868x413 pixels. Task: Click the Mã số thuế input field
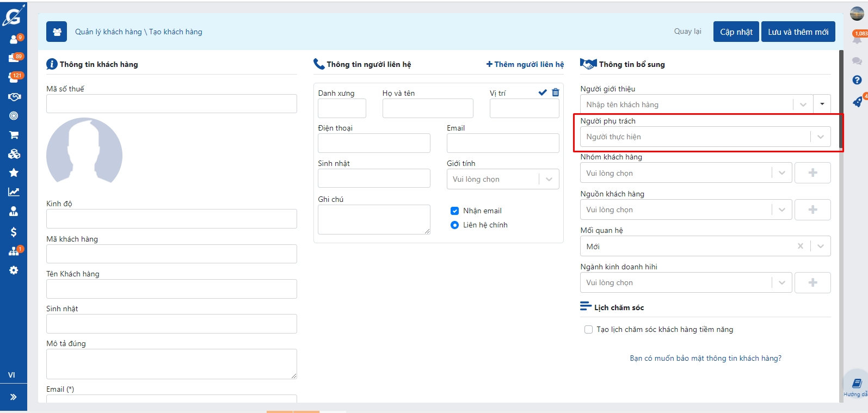click(x=171, y=103)
